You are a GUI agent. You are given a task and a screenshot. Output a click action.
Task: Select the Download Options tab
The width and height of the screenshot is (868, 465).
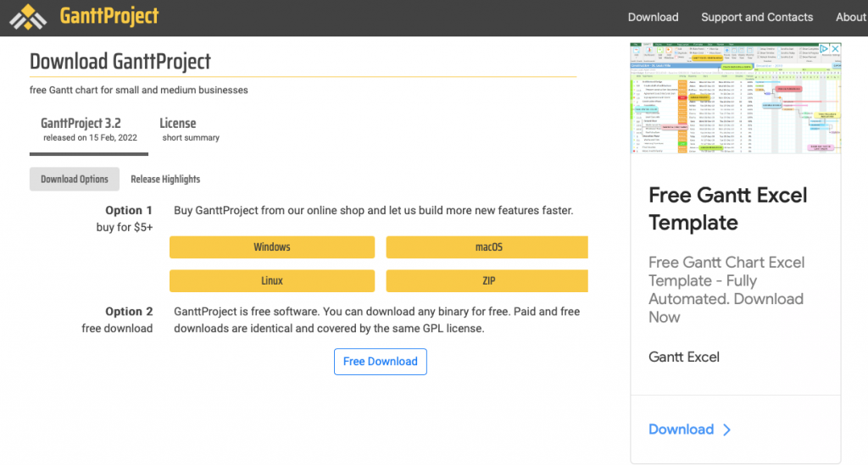tap(75, 179)
